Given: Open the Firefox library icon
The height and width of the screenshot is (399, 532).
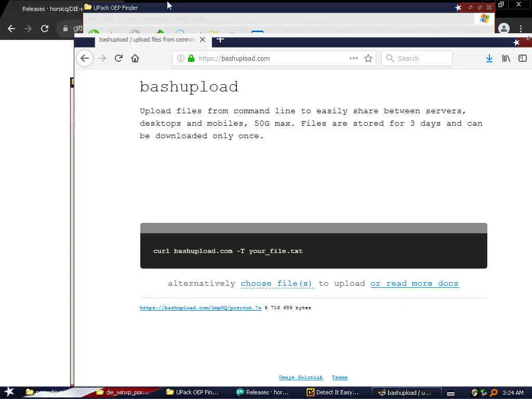Looking at the screenshot, I should coord(506,58).
